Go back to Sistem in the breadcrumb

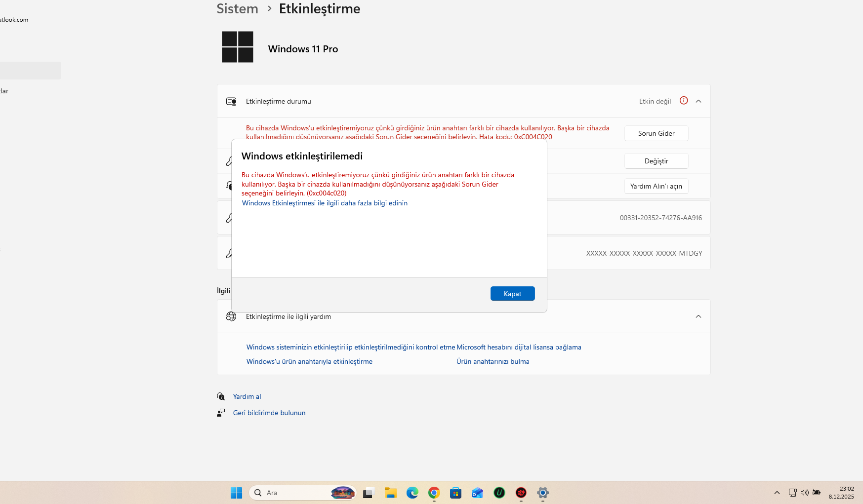tap(238, 9)
